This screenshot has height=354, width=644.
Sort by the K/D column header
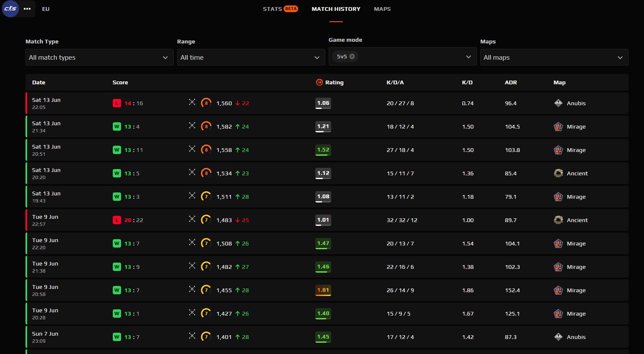click(467, 82)
